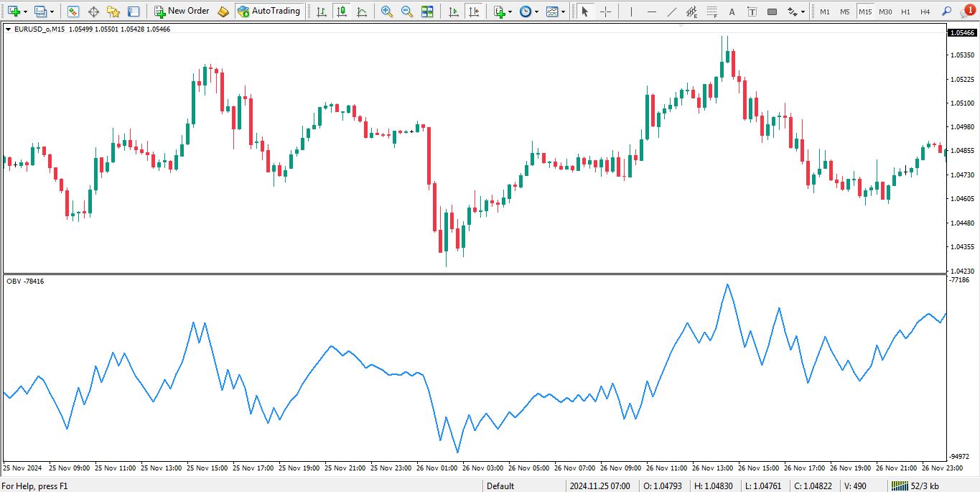
Task: Click the 2024.11.25 07:00 status entry
Action: (600, 486)
